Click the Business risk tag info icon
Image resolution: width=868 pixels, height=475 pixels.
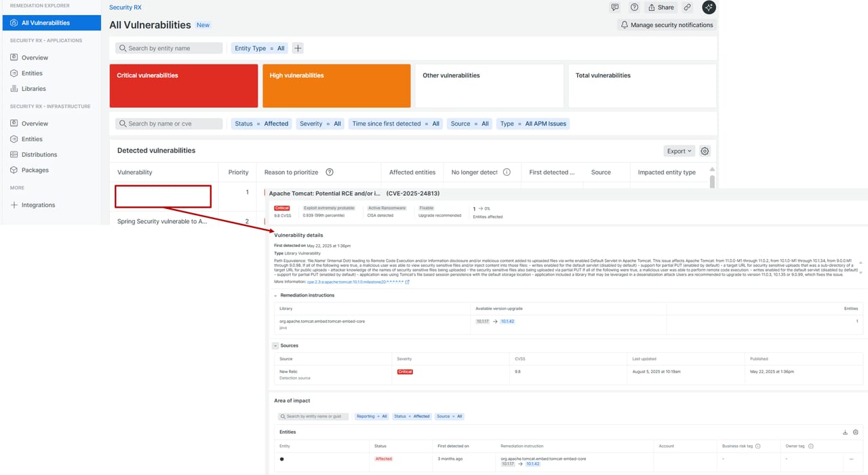click(x=757, y=446)
